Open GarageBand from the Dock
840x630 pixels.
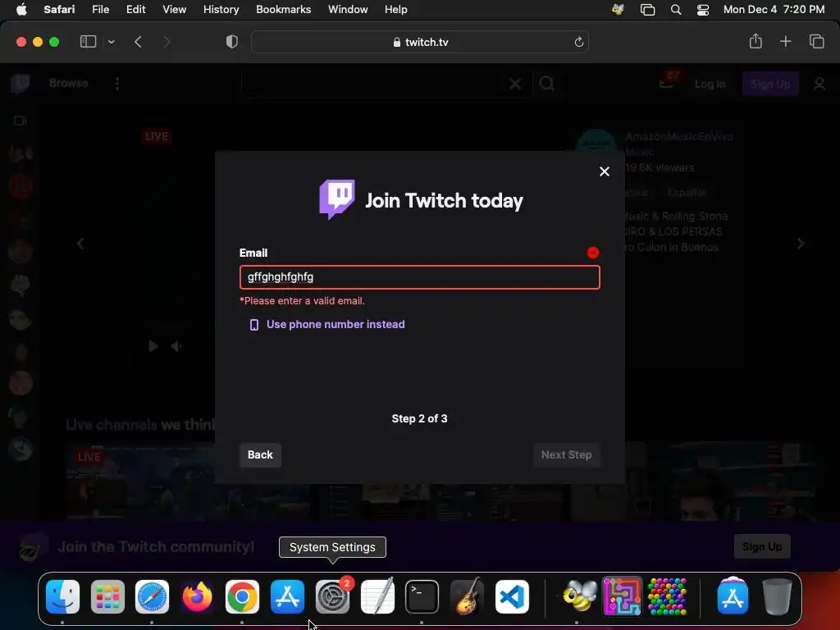(x=467, y=596)
